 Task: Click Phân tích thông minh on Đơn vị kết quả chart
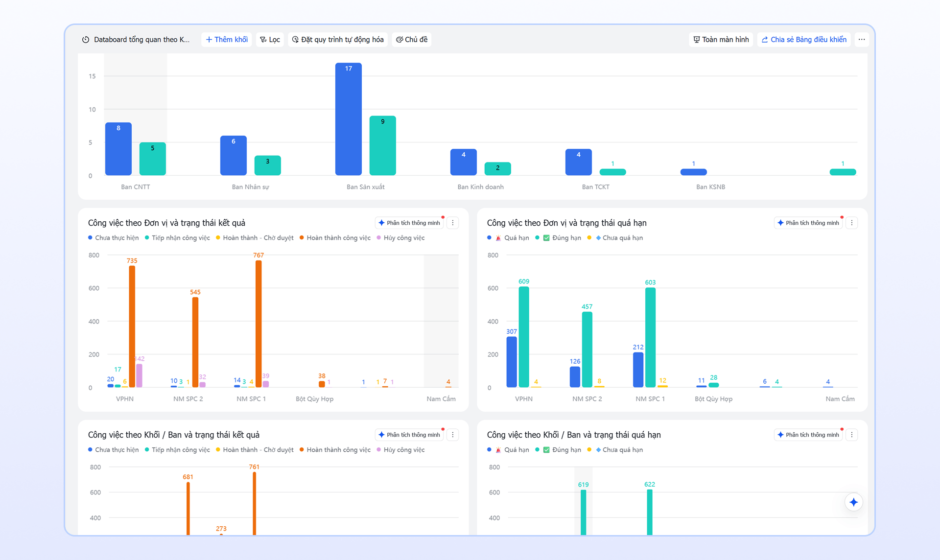coord(409,223)
